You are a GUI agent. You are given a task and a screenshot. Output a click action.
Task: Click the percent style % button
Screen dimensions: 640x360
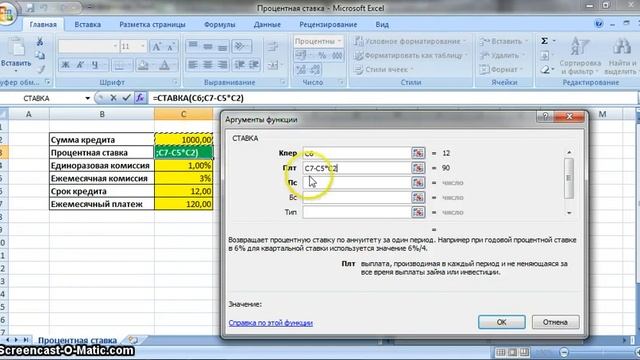322,56
